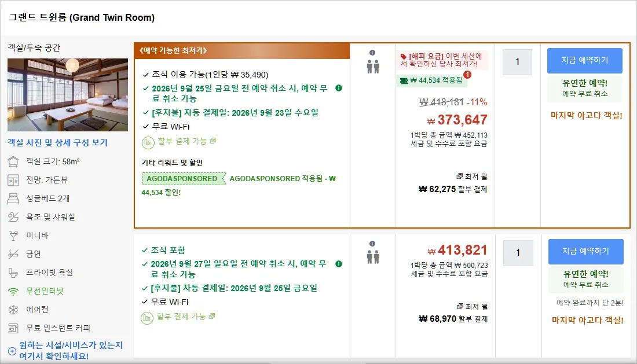
Task: Click info icon above occupancy in second offer
Action: point(372,244)
